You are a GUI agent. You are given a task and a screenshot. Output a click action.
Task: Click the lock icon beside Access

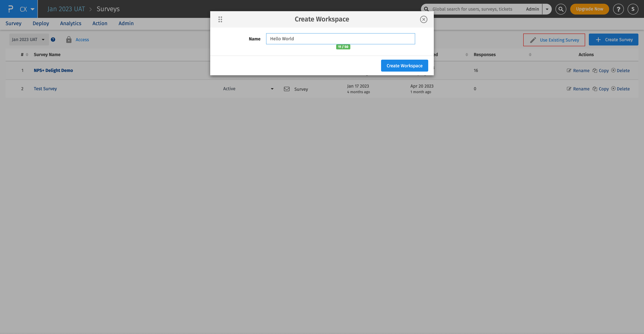(69, 40)
